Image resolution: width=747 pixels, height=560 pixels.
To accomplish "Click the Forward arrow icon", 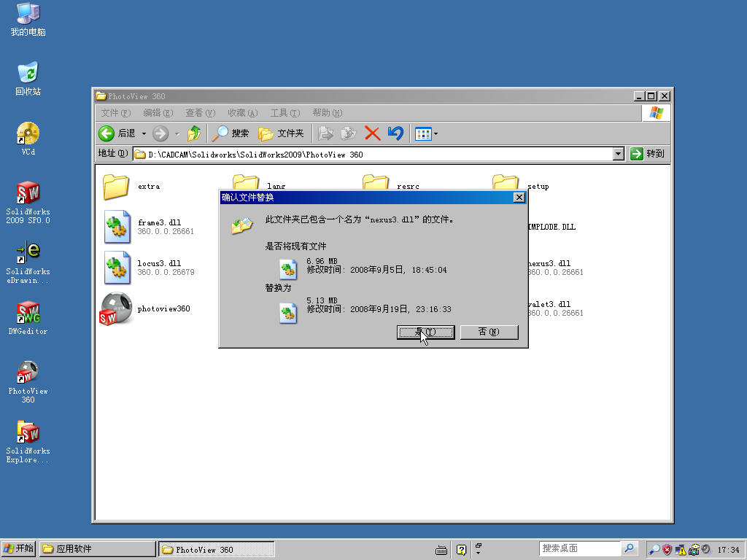I will point(160,133).
